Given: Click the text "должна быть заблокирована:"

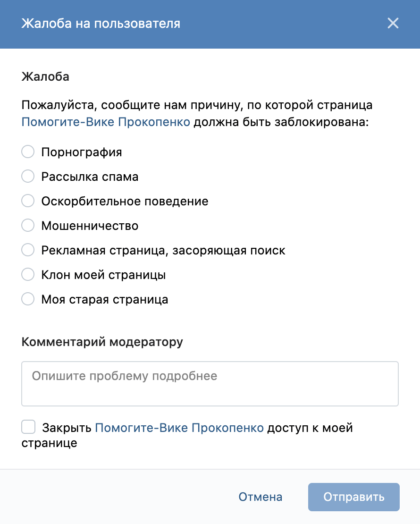Looking at the screenshot, I should (280, 122).
